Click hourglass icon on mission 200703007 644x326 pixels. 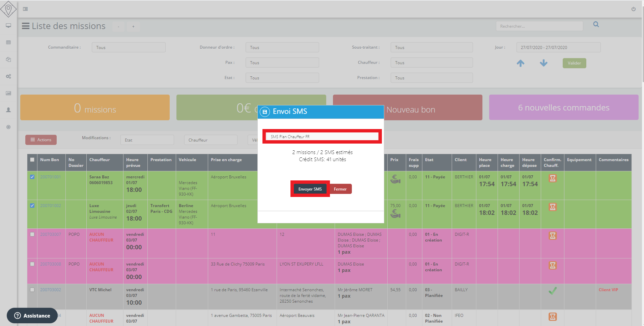pyautogui.click(x=552, y=235)
